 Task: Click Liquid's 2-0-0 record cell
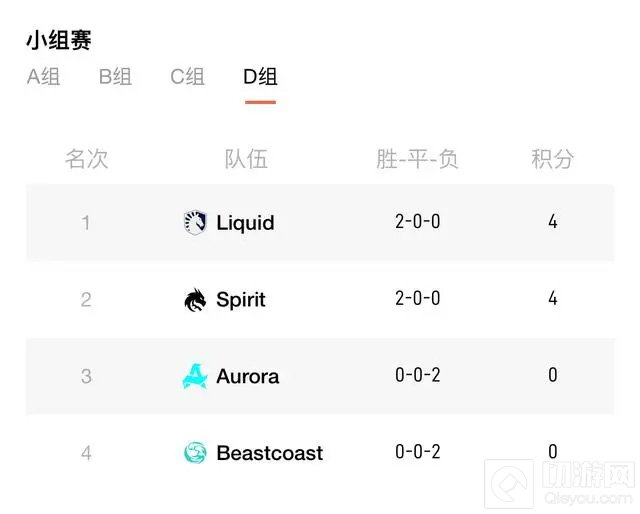coord(417,222)
